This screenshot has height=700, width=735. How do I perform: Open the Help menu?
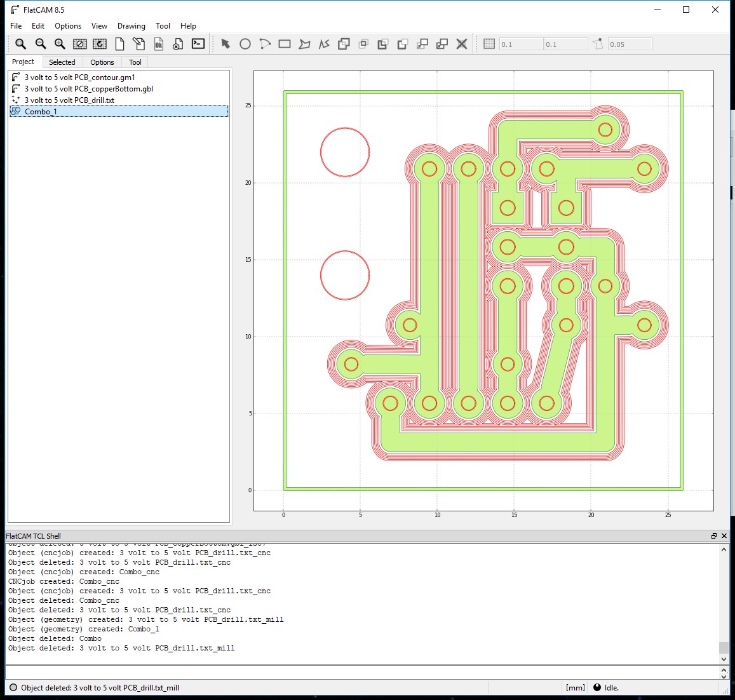pyautogui.click(x=188, y=26)
